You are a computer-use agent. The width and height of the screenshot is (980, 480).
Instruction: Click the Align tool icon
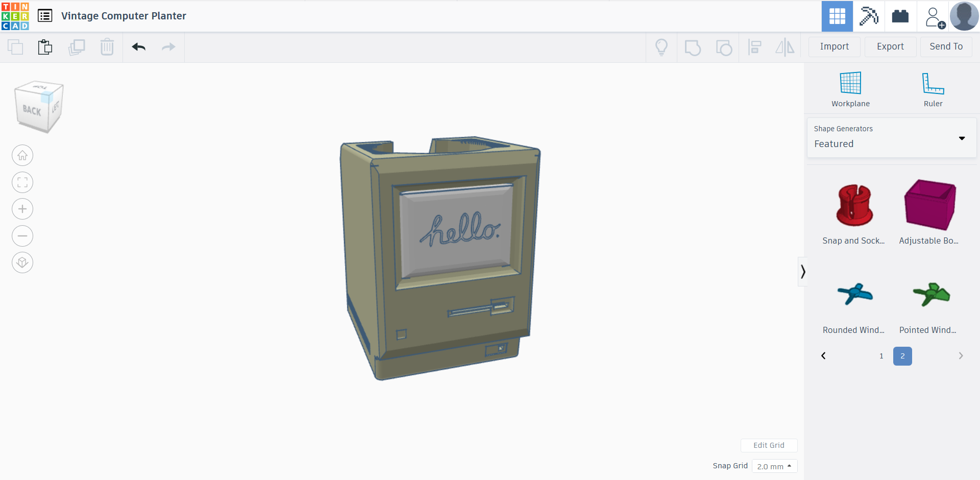click(754, 47)
